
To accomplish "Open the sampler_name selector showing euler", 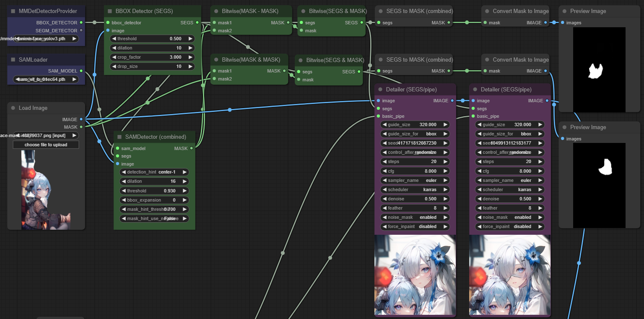I will tap(415, 180).
